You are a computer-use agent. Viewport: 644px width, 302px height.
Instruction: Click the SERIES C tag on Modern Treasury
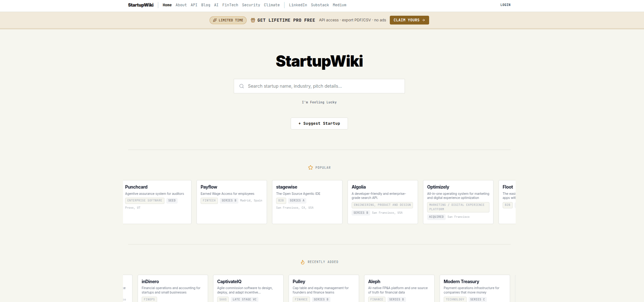(478, 299)
